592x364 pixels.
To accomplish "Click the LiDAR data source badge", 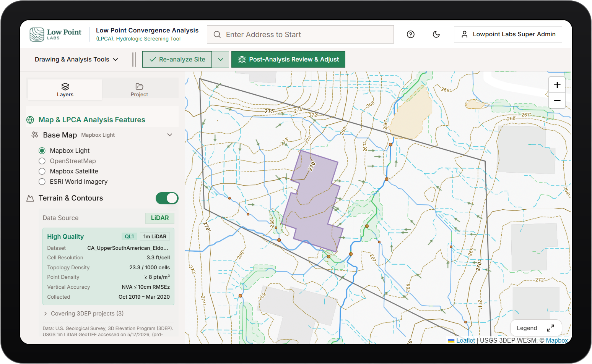I will tap(160, 218).
